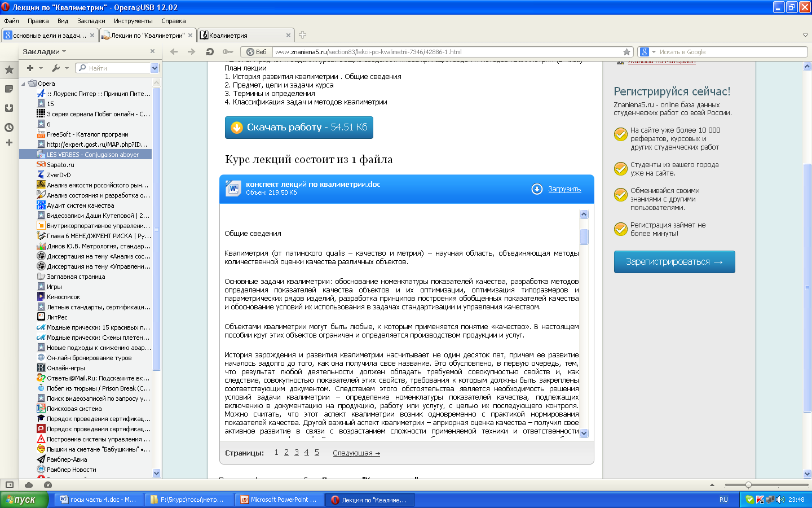Click the Google search engine icon
Screen dimensions: 812x508
[x=645, y=52]
